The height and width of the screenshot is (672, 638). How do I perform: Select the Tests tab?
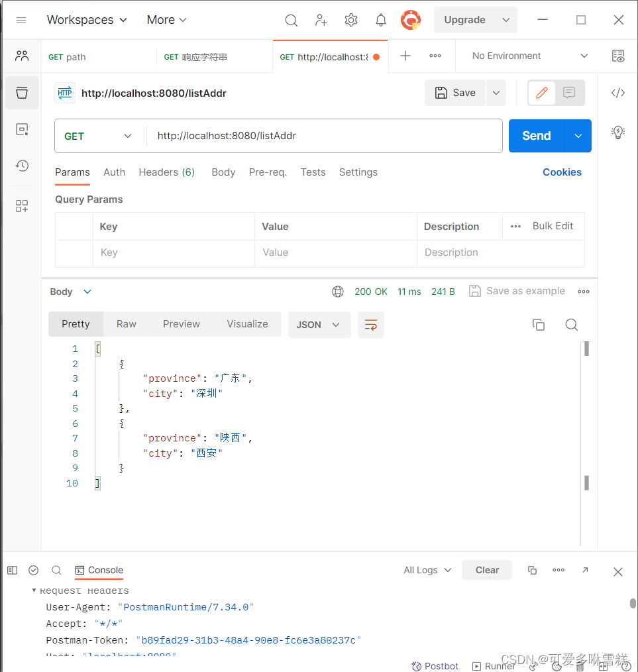pyautogui.click(x=313, y=172)
